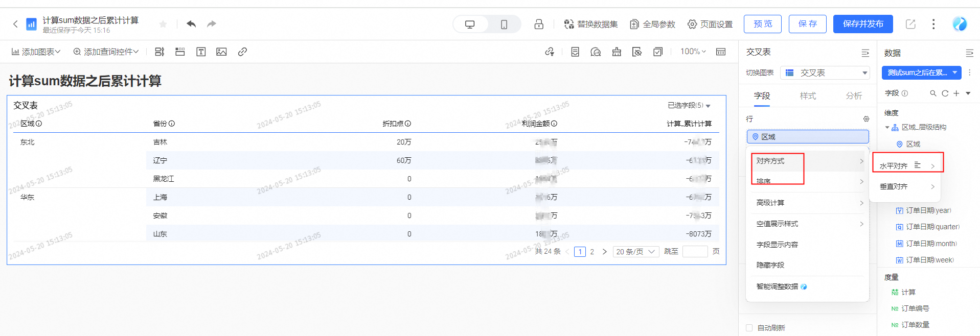Click the 预览 button
Viewport: 980px width, 336px height.
(x=762, y=24)
